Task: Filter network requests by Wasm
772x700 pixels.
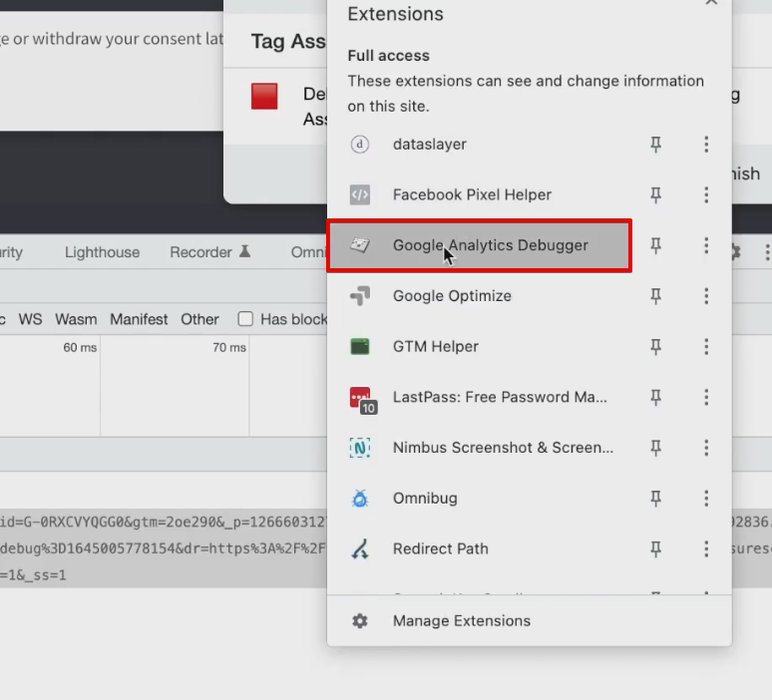Action: [76, 319]
